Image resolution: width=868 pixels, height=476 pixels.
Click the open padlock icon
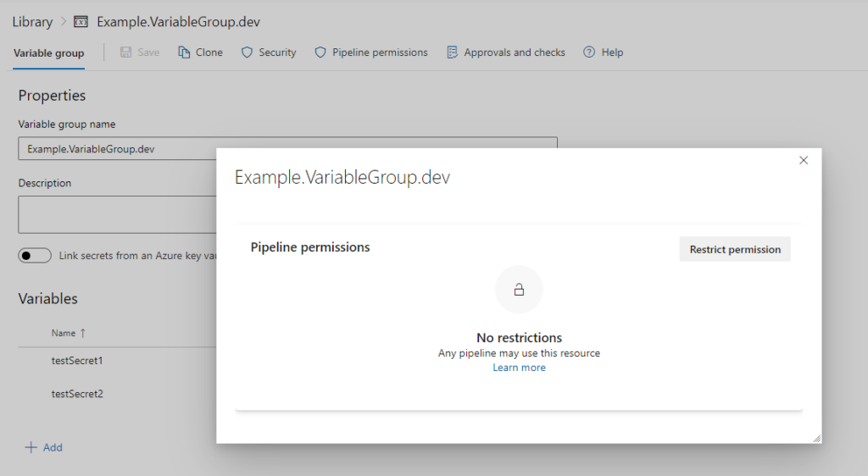(519, 290)
